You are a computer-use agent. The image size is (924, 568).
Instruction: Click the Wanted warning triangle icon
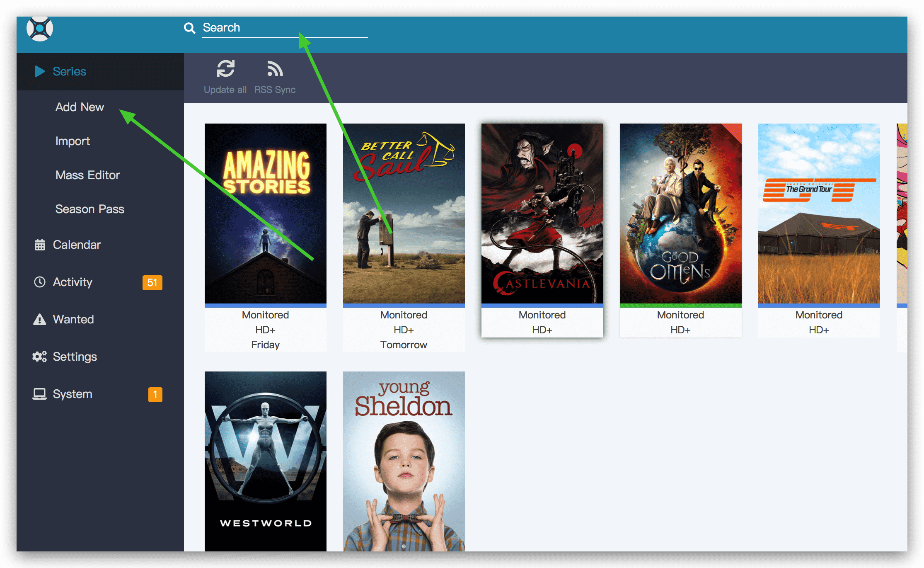[39, 319]
